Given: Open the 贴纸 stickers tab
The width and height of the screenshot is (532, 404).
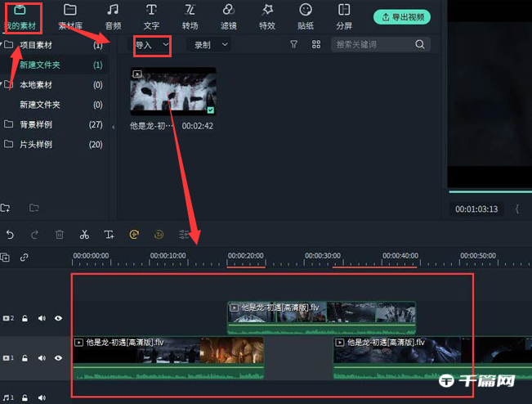Looking at the screenshot, I should [306, 17].
